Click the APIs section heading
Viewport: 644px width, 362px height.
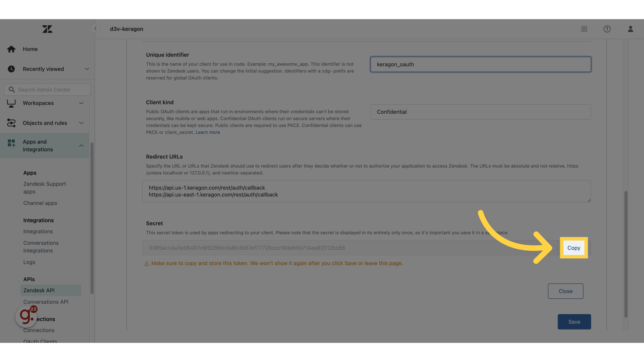[x=29, y=280]
